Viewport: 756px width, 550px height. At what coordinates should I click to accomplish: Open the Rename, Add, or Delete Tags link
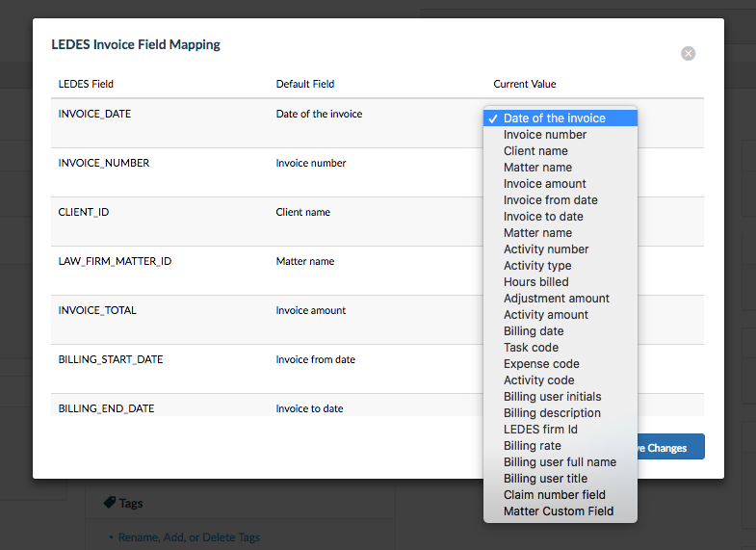point(189,537)
